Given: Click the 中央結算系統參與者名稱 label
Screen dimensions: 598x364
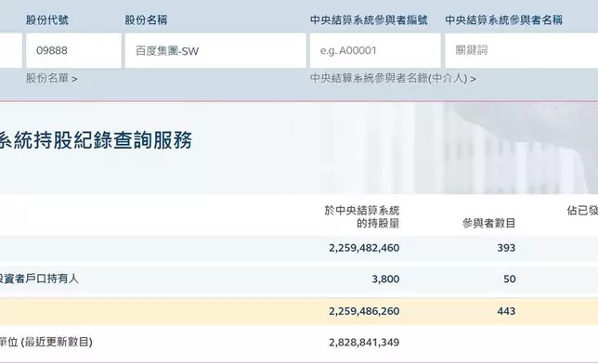Looking at the screenshot, I should [504, 19].
